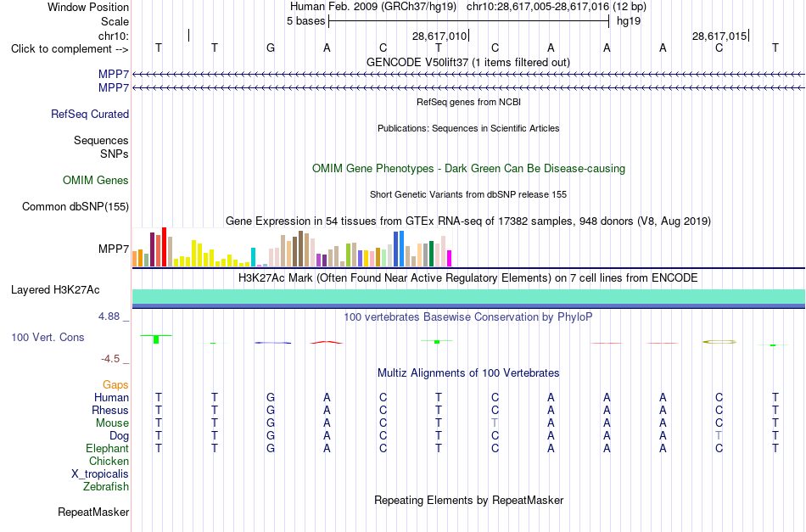Click 'Multiz Alignments of 100 Vertebrates' title
The width and height of the screenshot is (806, 532).
468,372
